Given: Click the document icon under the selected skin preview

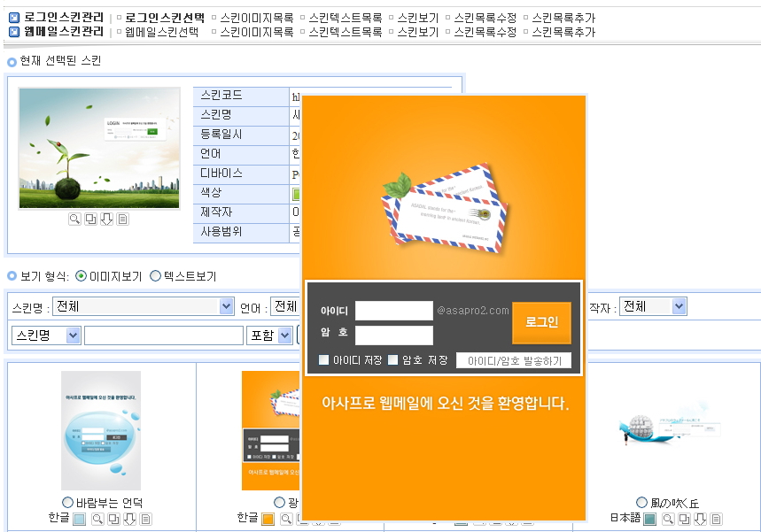Looking at the screenshot, I should (122, 219).
